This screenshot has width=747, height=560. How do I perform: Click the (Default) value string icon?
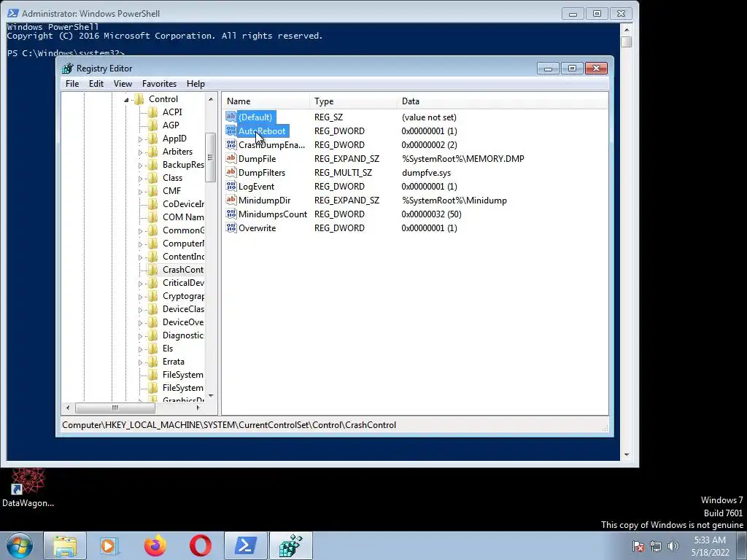click(231, 117)
